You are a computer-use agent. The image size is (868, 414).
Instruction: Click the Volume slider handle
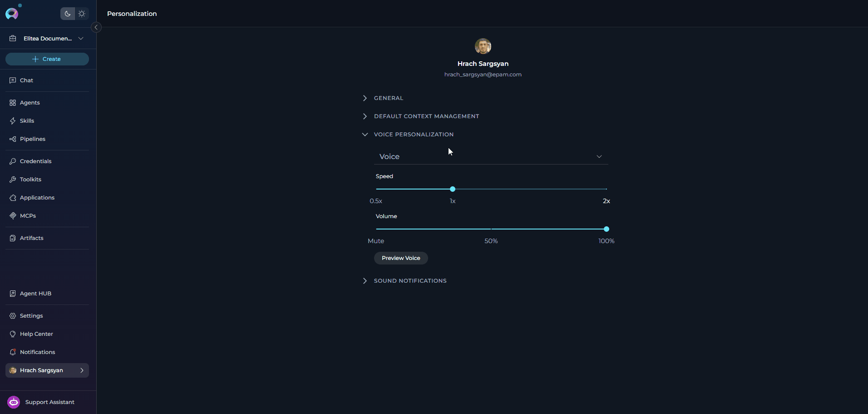pos(607,229)
